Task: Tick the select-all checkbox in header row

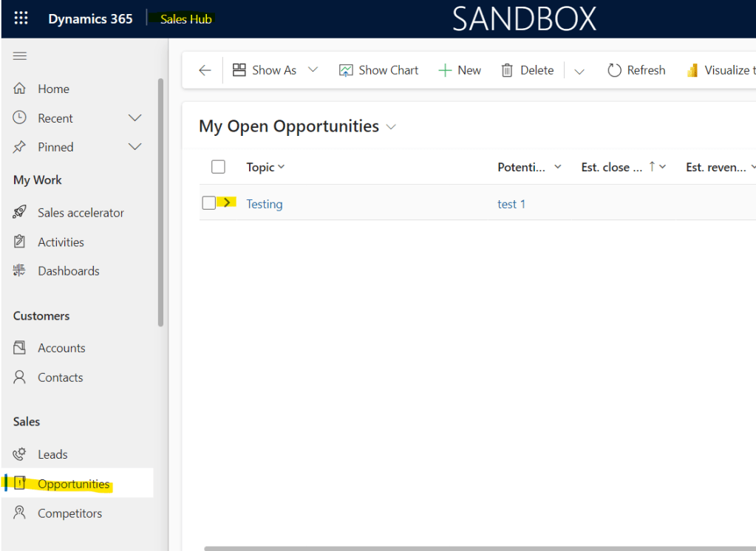Action: (218, 167)
